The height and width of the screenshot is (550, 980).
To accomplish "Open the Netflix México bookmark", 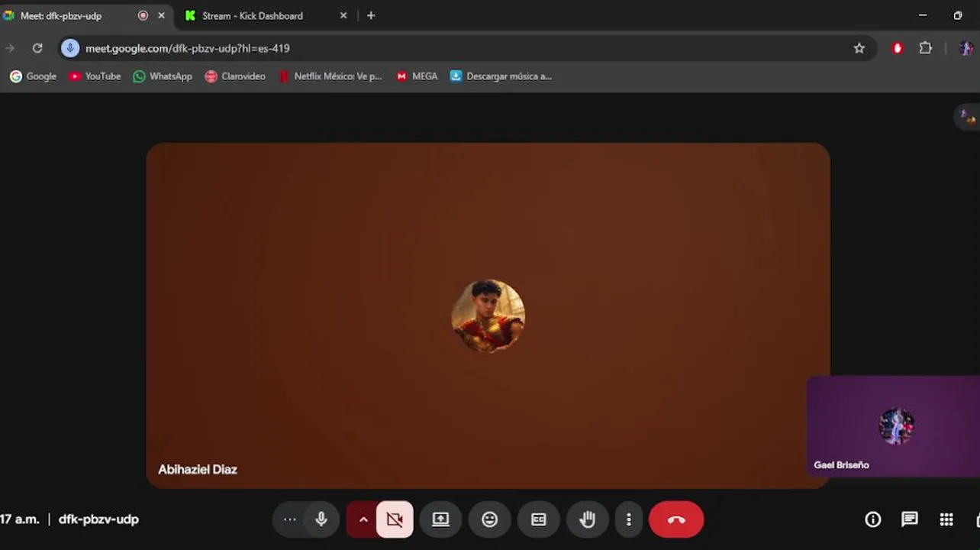I will [x=330, y=76].
